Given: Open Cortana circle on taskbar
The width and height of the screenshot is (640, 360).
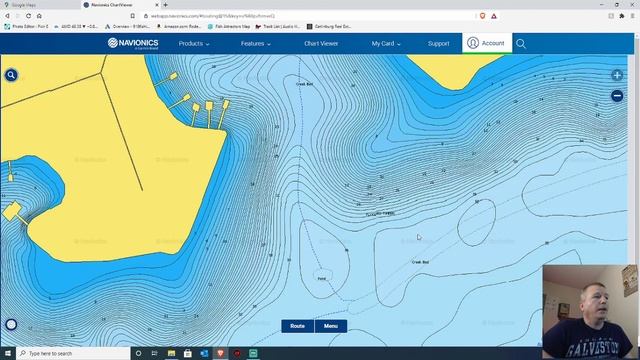Looking at the screenshot, I should click(x=138, y=353).
